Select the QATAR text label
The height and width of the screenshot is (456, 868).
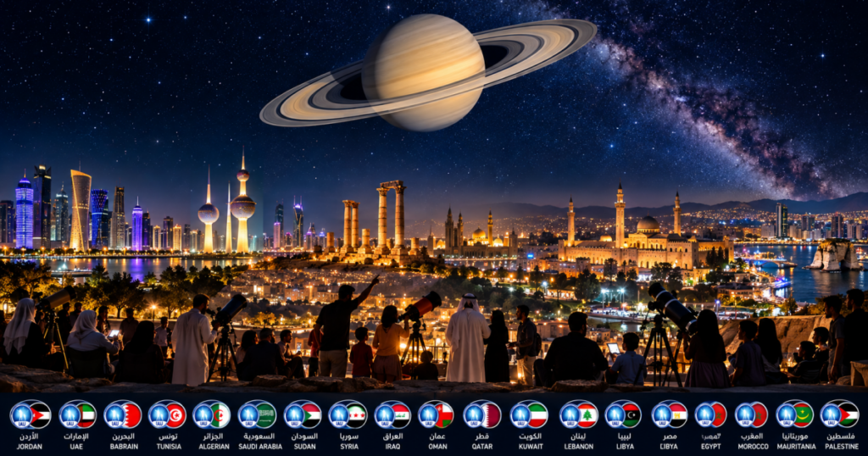point(482,447)
